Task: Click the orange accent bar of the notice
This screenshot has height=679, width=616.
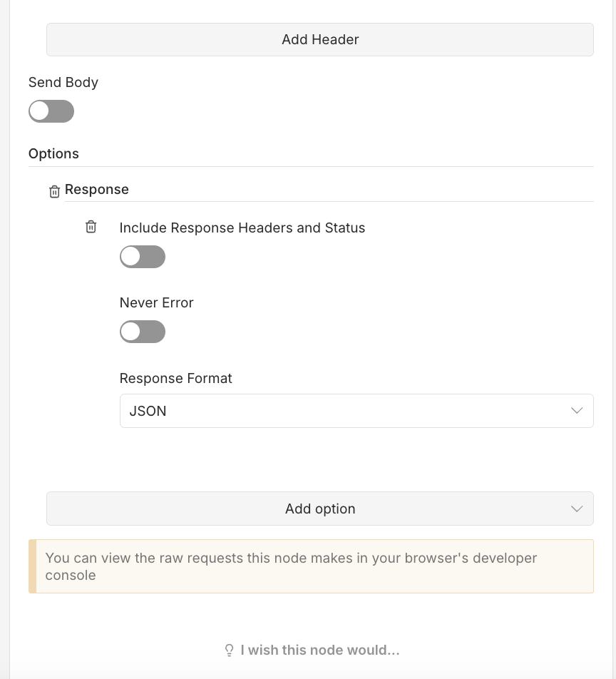Action: (x=32, y=566)
